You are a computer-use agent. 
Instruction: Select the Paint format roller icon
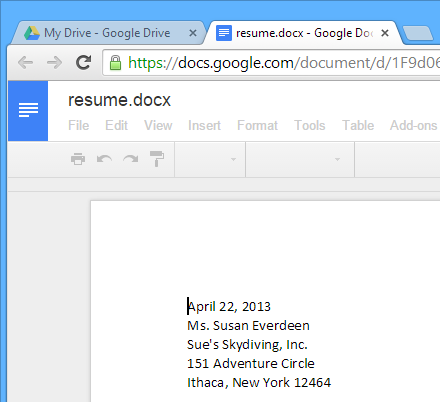coord(157,159)
